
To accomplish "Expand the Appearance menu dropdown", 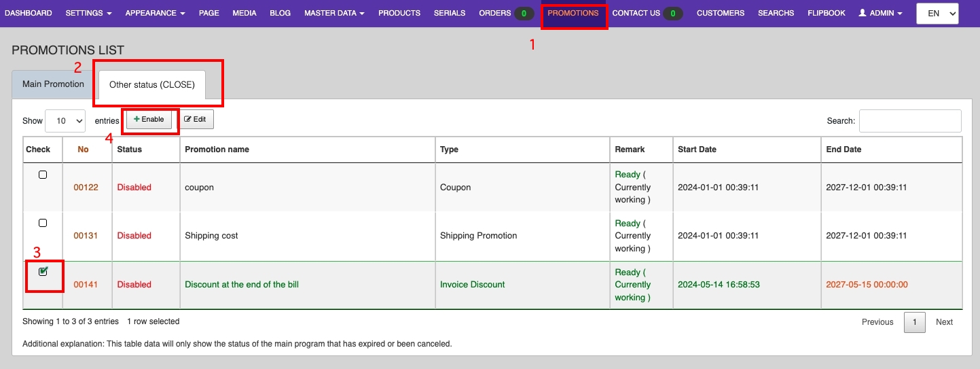I will pyautogui.click(x=155, y=14).
